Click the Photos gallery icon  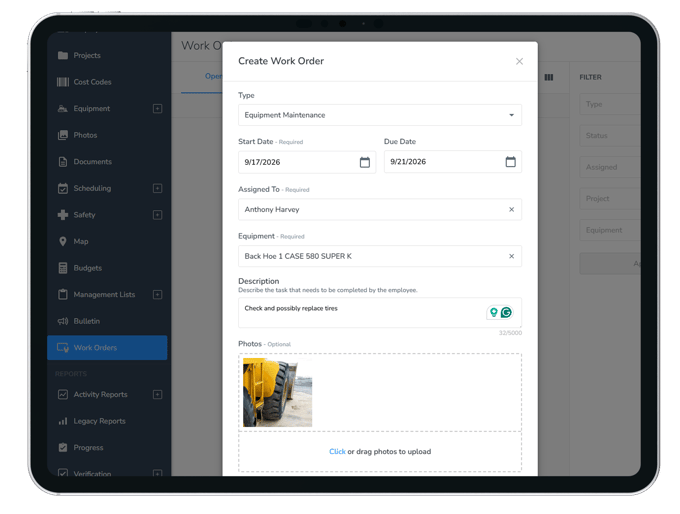(63, 135)
